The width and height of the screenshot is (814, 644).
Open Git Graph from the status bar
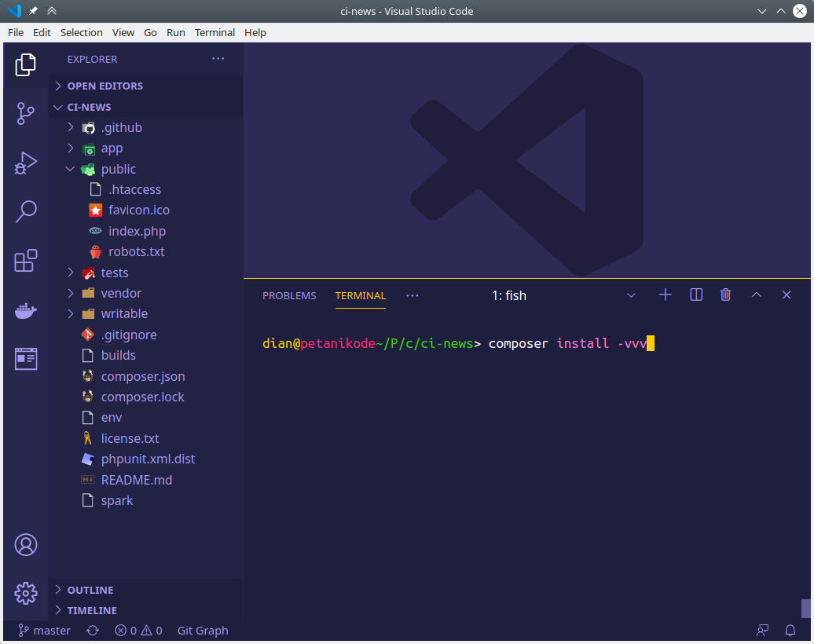[203, 630]
